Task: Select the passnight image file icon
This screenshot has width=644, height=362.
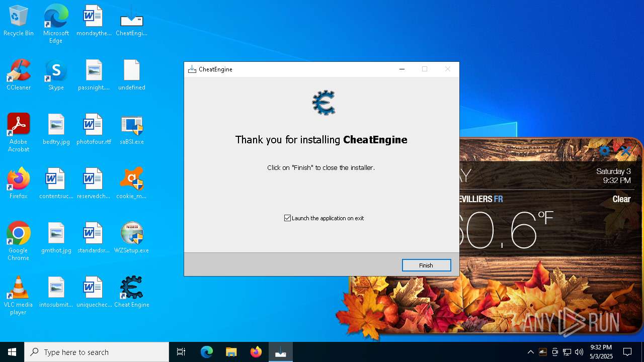Action: (x=94, y=75)
